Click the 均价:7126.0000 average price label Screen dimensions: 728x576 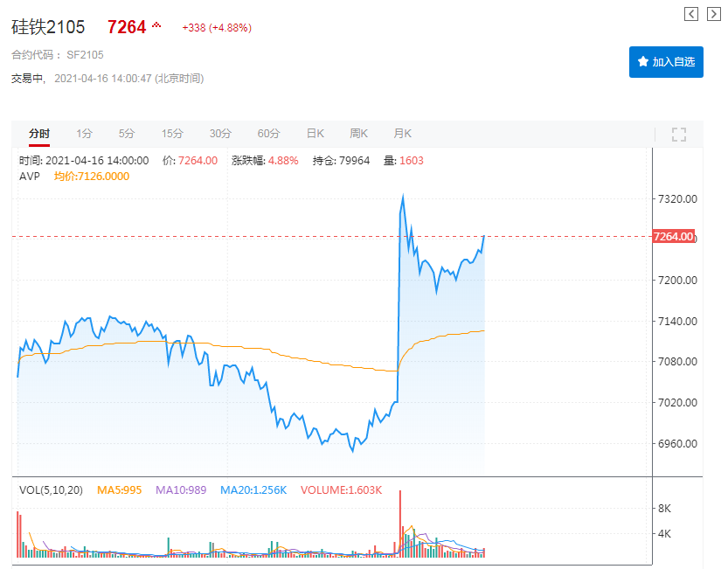coord(92,176)
